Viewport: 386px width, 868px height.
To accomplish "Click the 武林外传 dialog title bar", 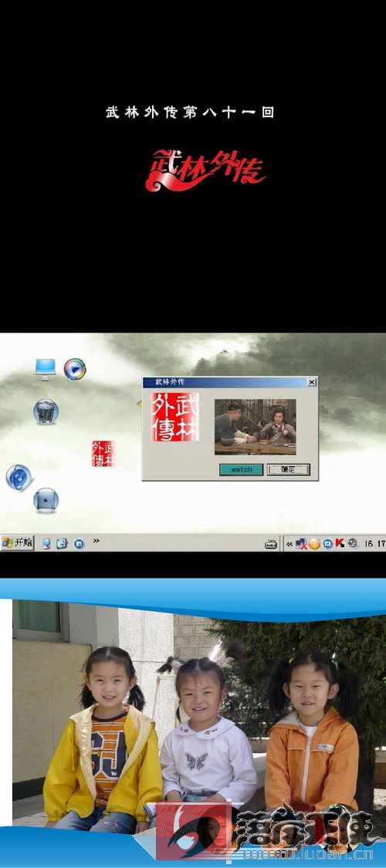I will (230, 382).
